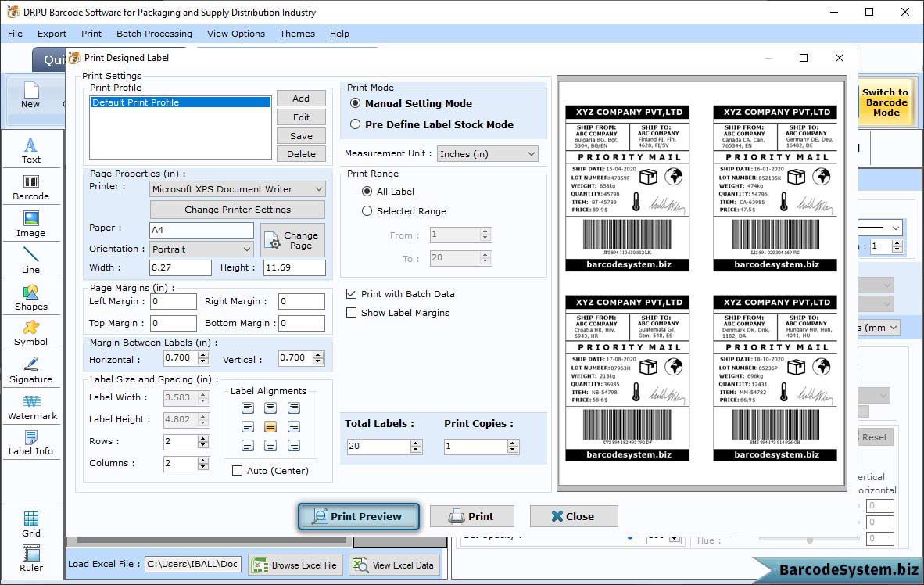Choose bottom-right label alignment icon

[293, 446]
